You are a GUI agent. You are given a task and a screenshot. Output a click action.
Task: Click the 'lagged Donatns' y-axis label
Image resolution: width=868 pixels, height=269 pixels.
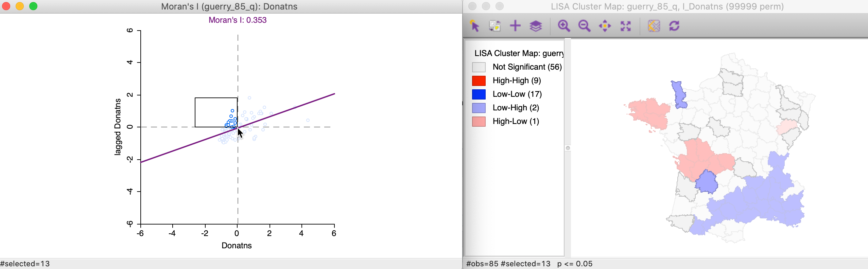pos(118,127)
